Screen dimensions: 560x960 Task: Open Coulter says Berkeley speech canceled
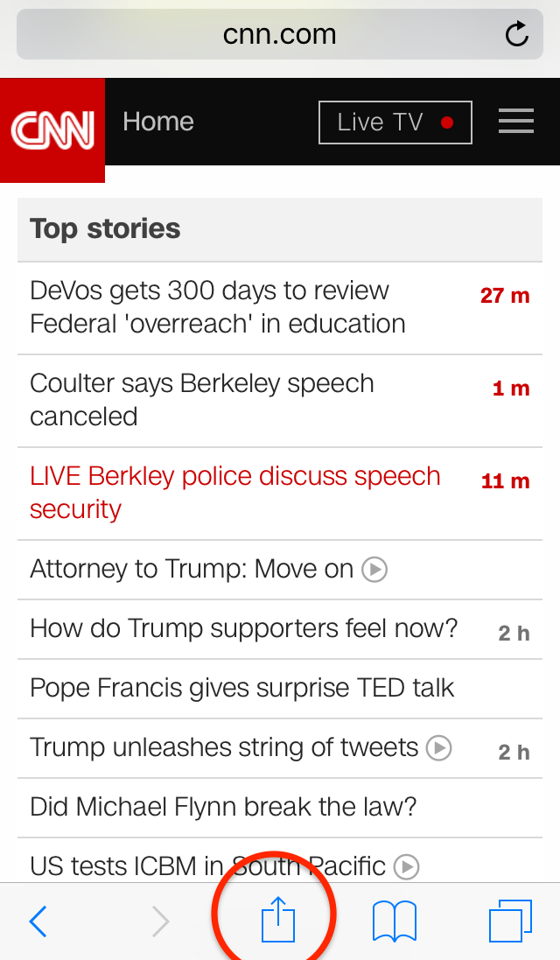[x=280, y=401]
